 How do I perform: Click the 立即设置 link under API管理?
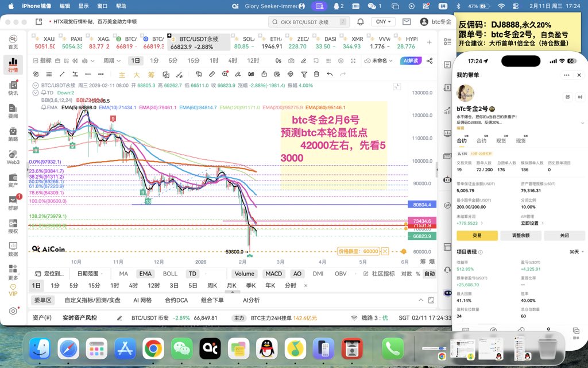pyautogui.click(x=530, y=223)
